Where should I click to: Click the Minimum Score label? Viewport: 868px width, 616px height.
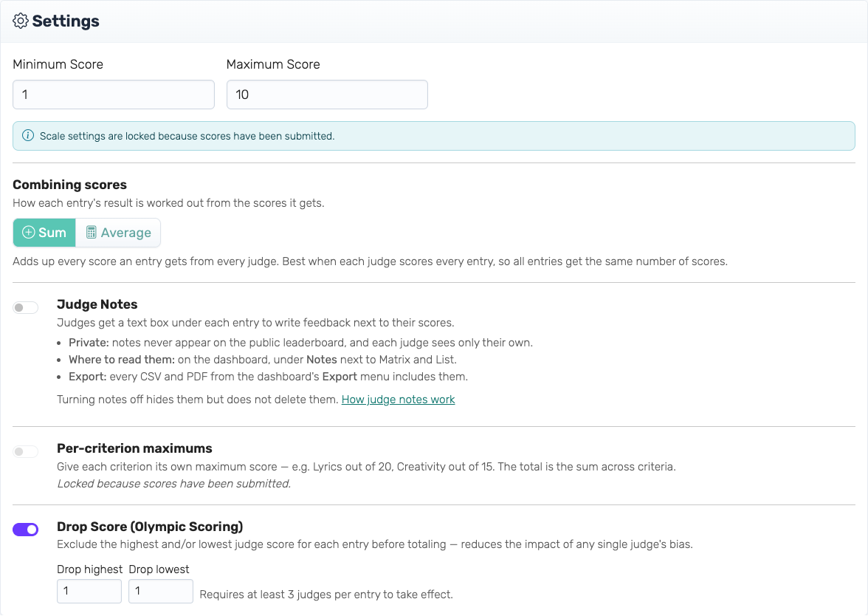[x=58, y=64]
